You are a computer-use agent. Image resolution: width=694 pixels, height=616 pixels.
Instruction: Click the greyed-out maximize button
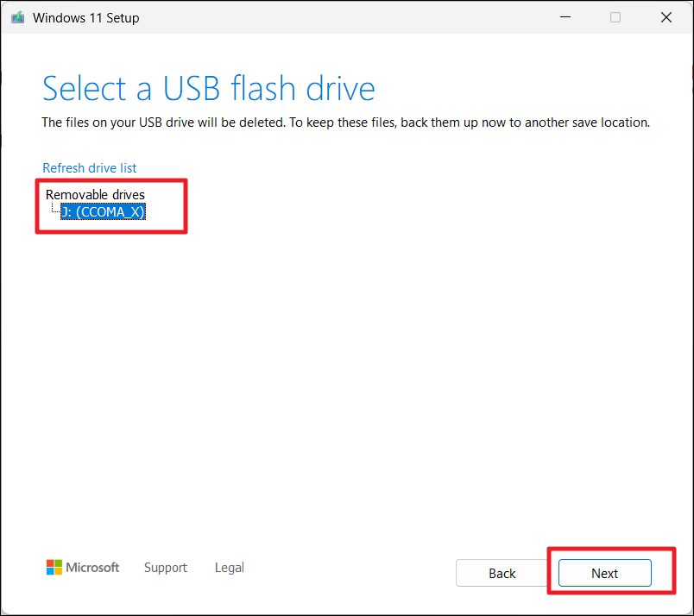point(615,17)
